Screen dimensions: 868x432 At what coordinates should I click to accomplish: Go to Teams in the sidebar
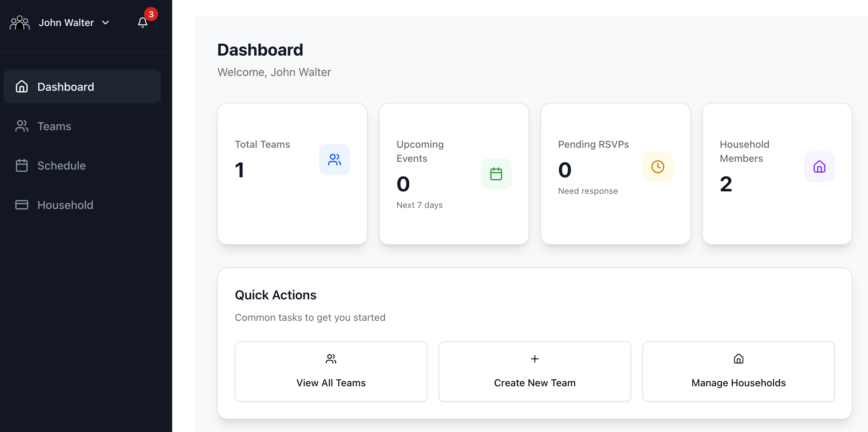coord(54,126)
